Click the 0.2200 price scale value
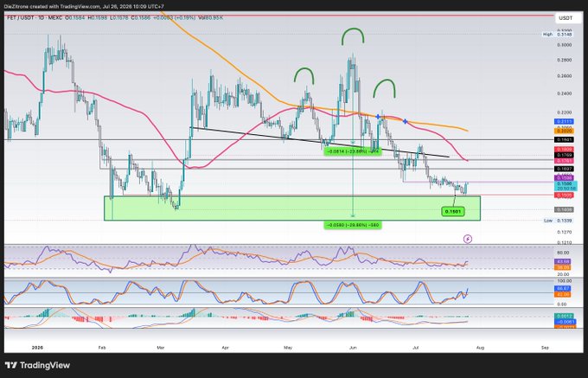The width and height of the screenshot is (588, 378). pos(564,112)
